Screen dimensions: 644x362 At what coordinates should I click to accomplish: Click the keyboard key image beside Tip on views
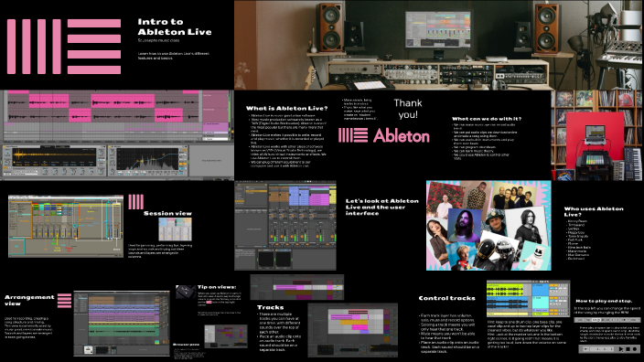[x=186, y=292]
